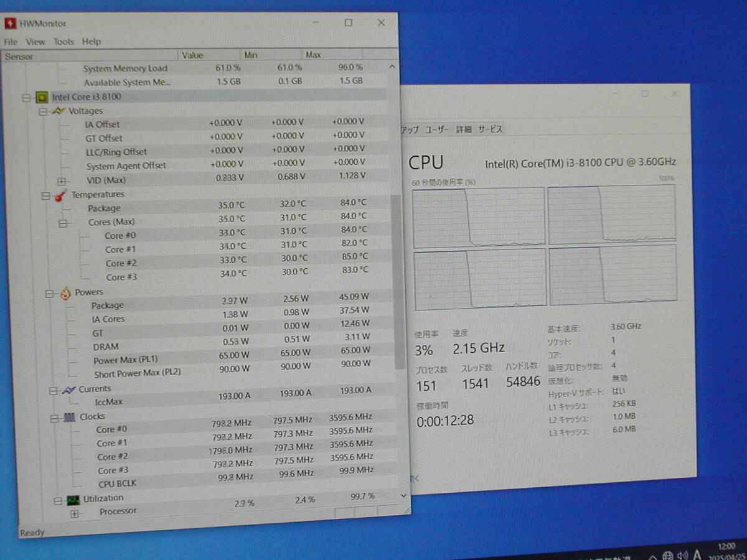Click the Powers flame icon

click(x=65, y=292)
